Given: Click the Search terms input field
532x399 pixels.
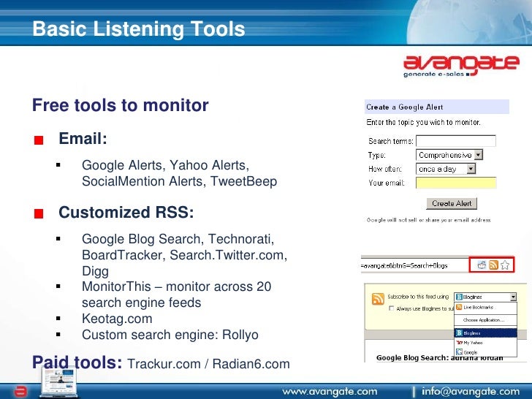Looking at the screenshot, I should 456,141.
